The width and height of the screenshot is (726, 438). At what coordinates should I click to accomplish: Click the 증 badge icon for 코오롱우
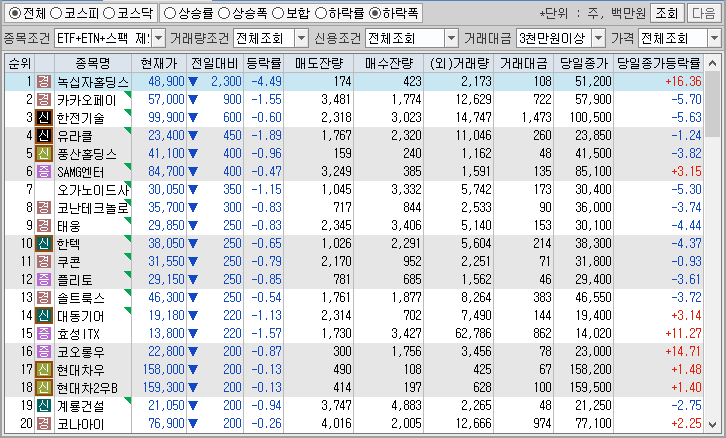click(44, 351)
